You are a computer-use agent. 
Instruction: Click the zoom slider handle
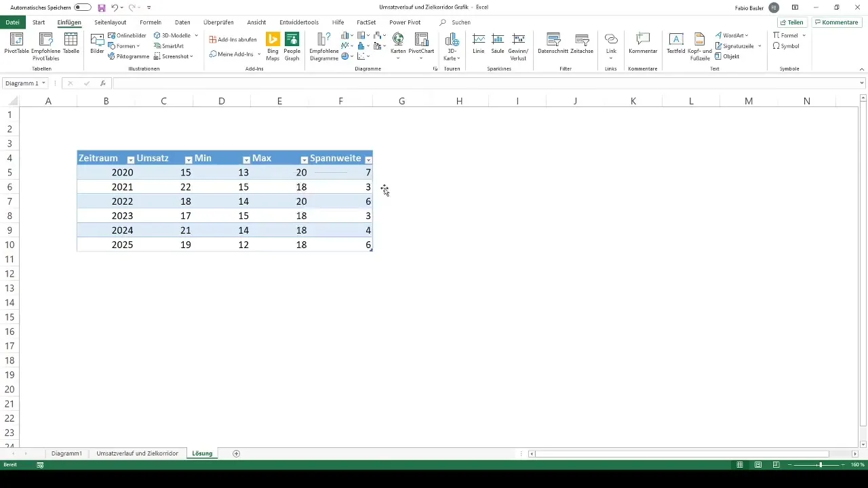point(821,465)
